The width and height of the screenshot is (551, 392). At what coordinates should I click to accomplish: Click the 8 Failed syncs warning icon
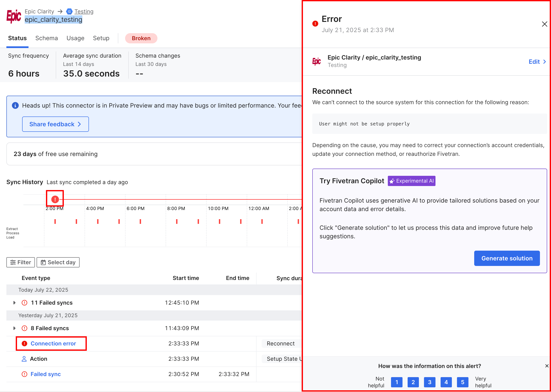tap(24, 328)
